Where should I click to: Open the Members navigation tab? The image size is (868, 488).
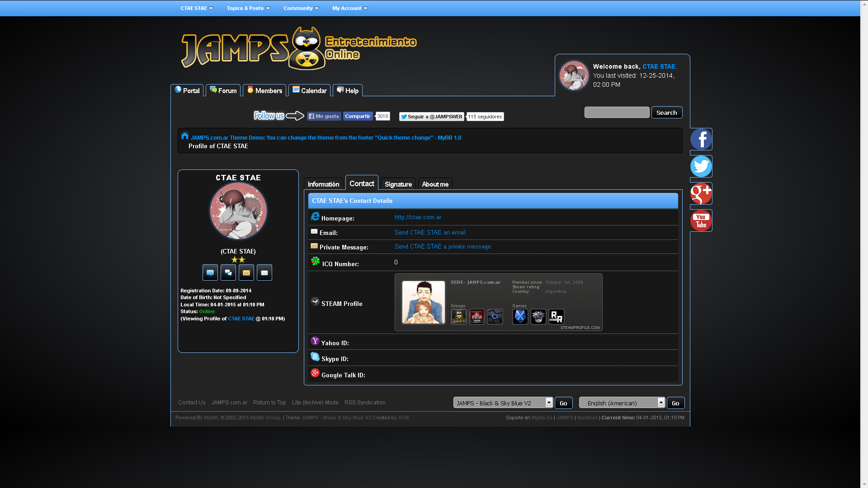pyautogui.click(x=264, y=90)
